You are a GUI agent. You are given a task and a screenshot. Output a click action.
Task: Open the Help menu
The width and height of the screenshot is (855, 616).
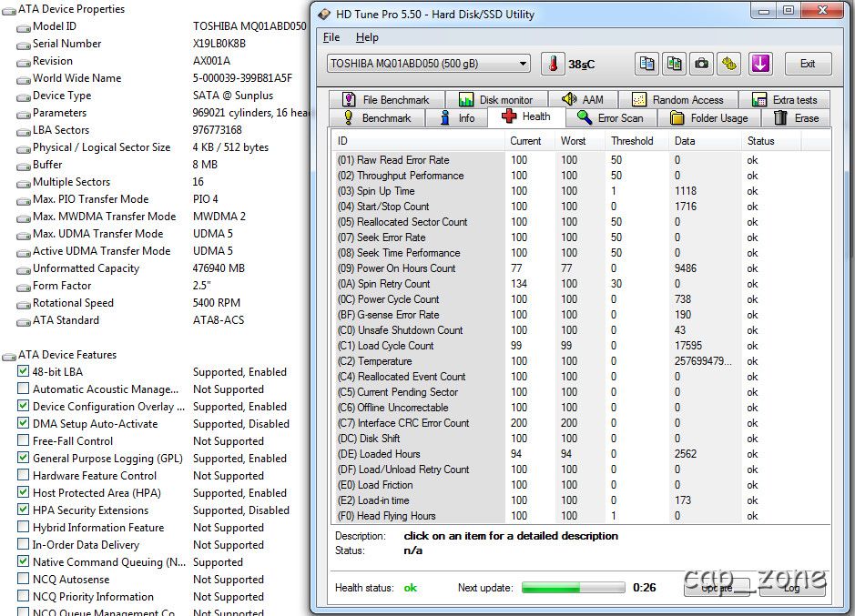coord(367,37)
